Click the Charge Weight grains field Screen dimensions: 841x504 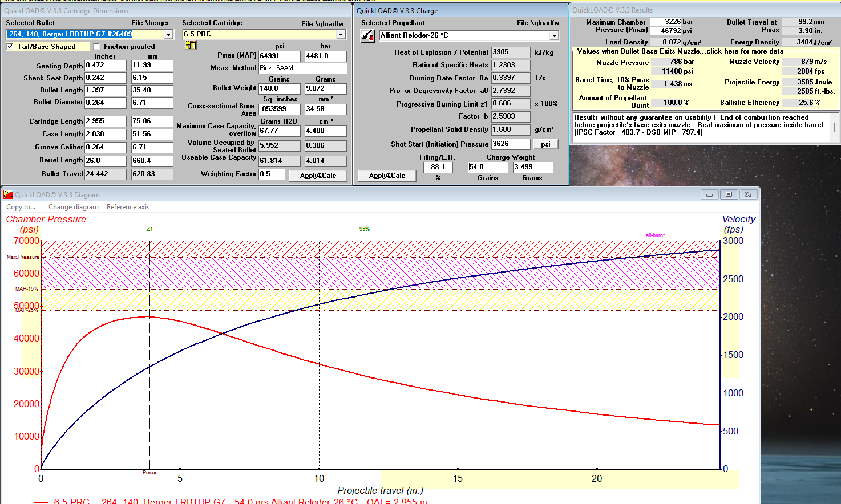(x=488, y=167)
